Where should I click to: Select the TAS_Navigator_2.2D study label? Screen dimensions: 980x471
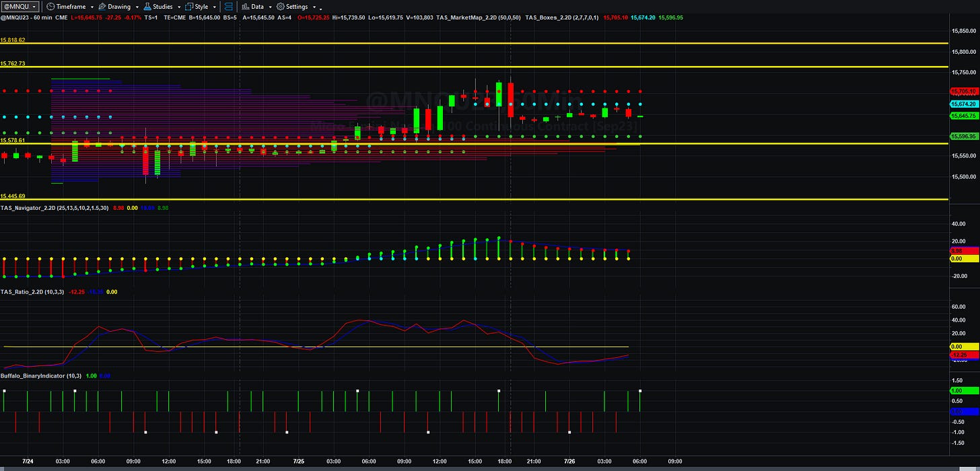pyautogui.click(x=28, y=208)
